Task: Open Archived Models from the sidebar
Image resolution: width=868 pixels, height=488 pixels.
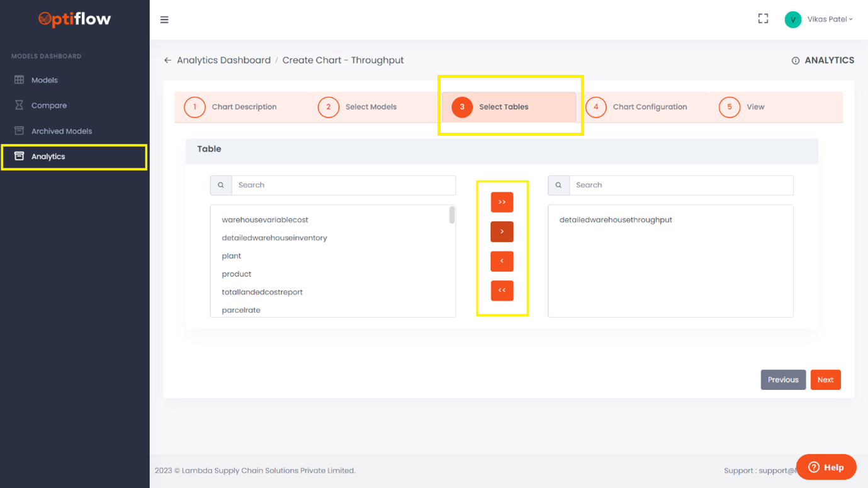Action: click(x=20, y=130)
